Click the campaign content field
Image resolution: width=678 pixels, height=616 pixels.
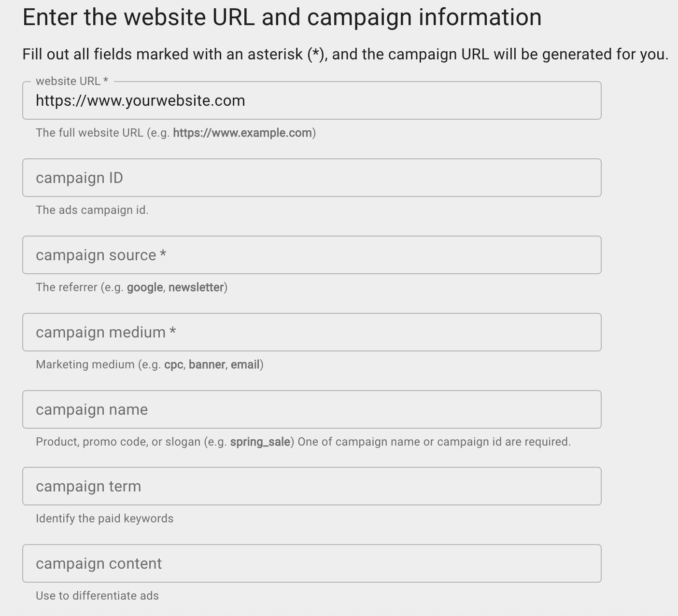click(x=311, y=563)
